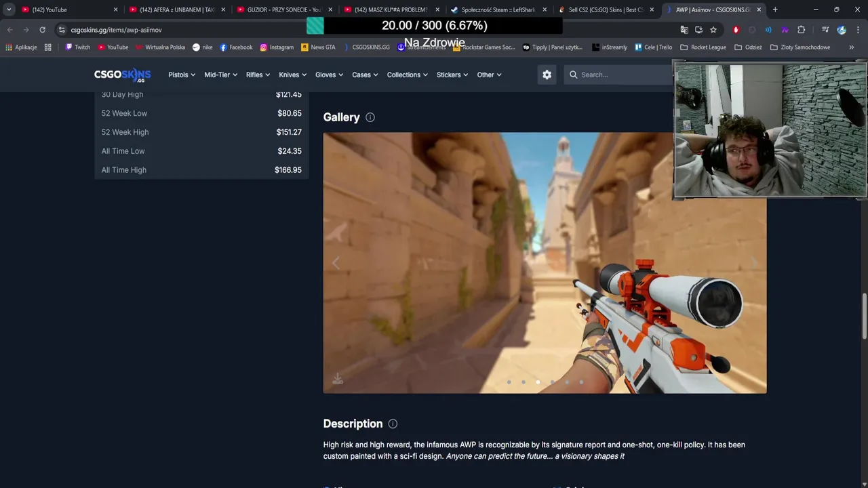The height and width of the screenshot is (488, 868).
Task: Click the webcam overlay video
Action: coord(770,129)
